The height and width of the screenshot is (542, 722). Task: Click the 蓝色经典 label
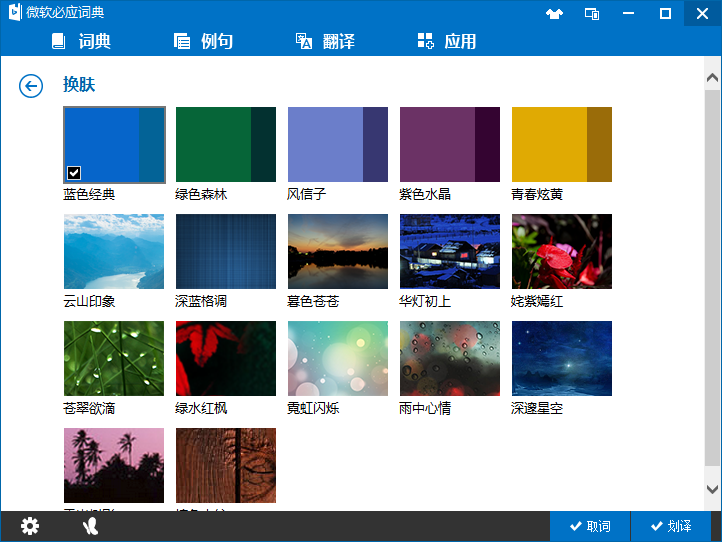click(x=89, y=194)
